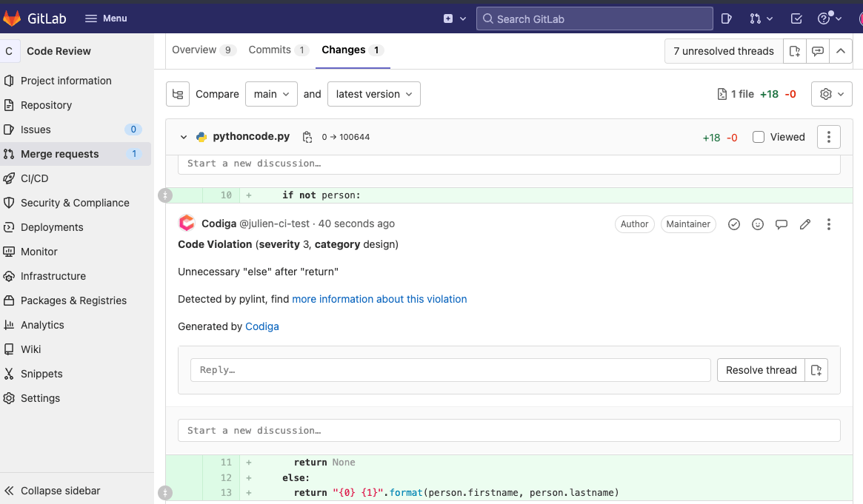Viewport: 863px width, 504px height.
Task: Collapse the pythoncode.py diff with its chevron
Action: pyautogui.click(x=183, y=136)
